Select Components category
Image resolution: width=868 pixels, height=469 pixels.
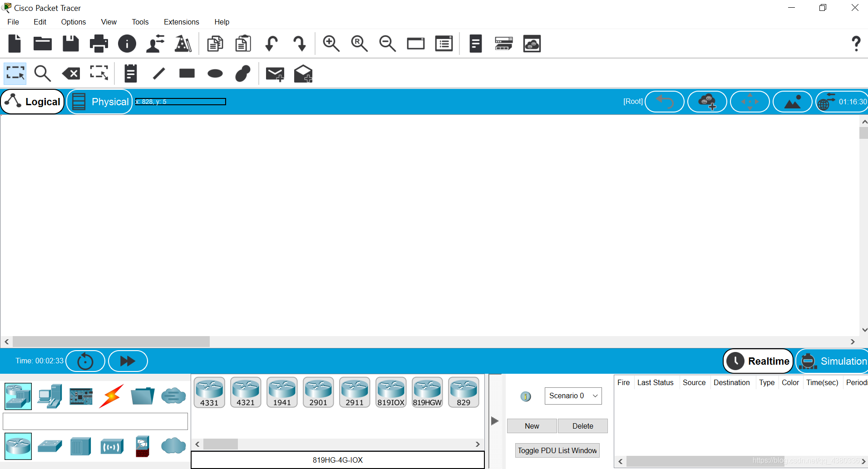(x=81, y=396)
